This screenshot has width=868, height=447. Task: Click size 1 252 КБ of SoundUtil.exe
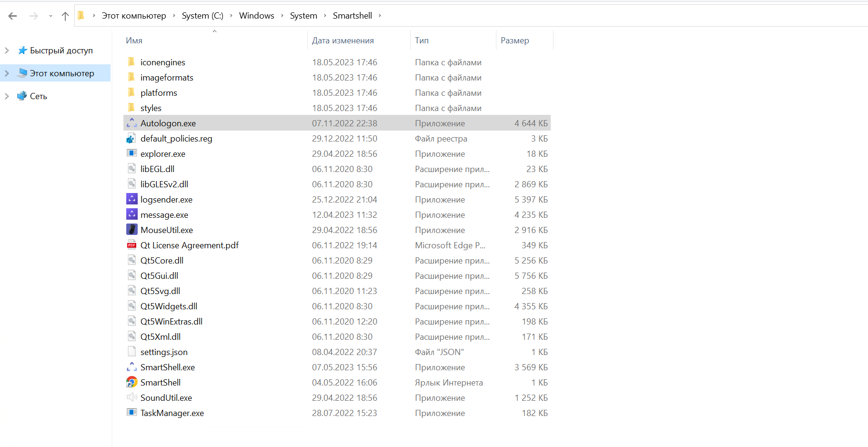pos(531,398)
